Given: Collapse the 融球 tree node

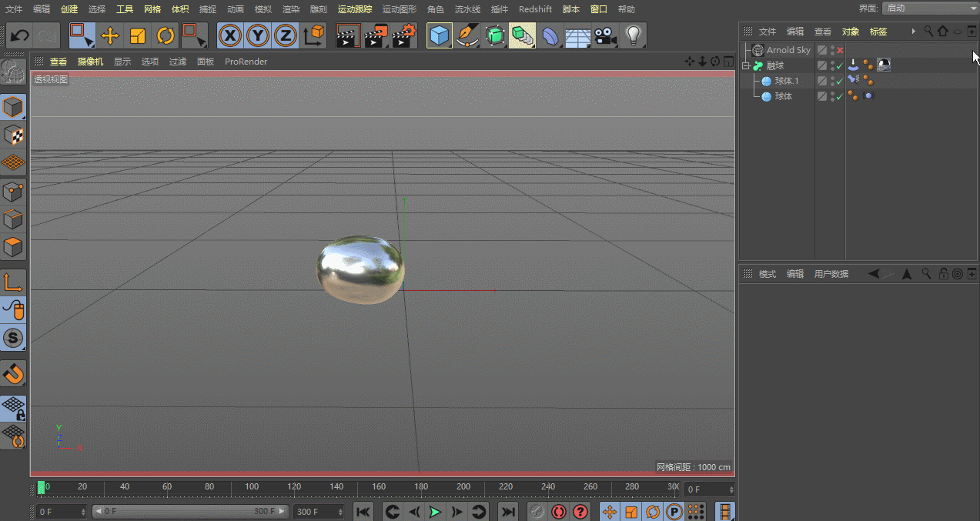Looking at the screenshot, I should pyautogui.click(x=745, y=65).
